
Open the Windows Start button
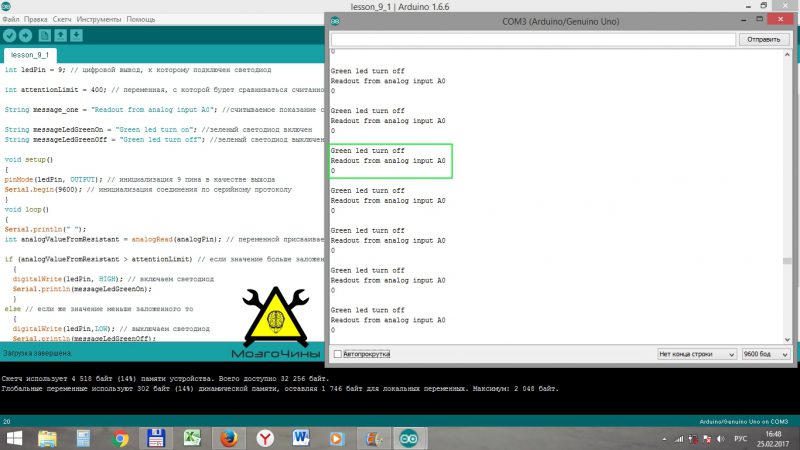pos(14,438)
